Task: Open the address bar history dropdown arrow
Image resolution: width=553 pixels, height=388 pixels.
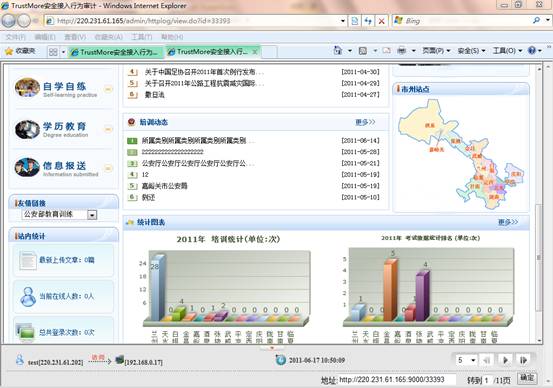Action: 342,21
